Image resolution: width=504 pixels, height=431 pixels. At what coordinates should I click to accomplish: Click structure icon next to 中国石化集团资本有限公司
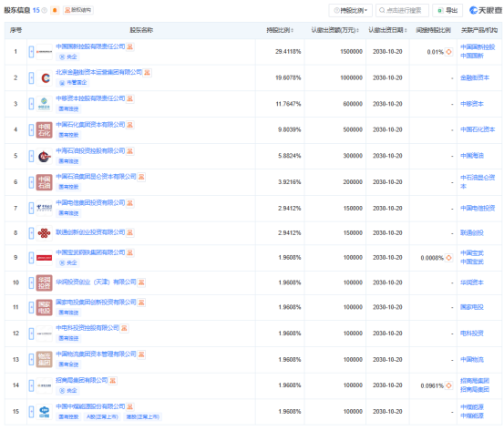coord(129,125)
